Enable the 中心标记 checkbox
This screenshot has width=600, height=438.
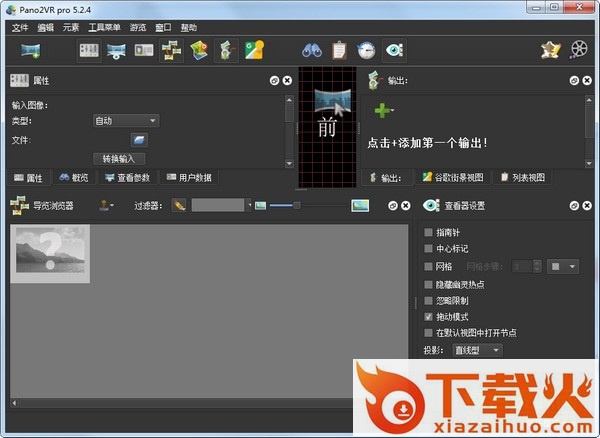[428, 249]
